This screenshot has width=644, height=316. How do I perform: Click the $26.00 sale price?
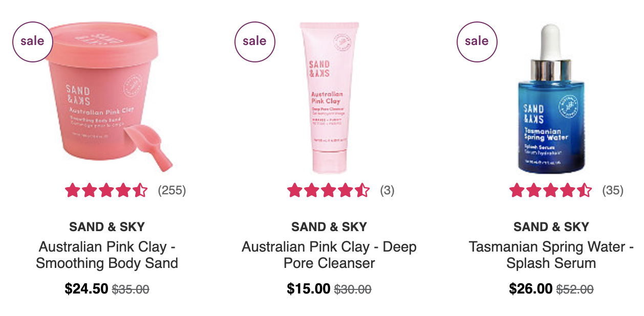click(x=531, y=289)
